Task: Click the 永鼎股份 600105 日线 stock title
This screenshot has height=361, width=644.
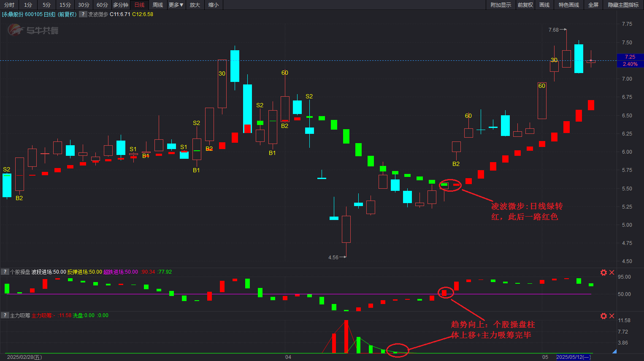Action: pyautogui.click(x=28, y=14)
